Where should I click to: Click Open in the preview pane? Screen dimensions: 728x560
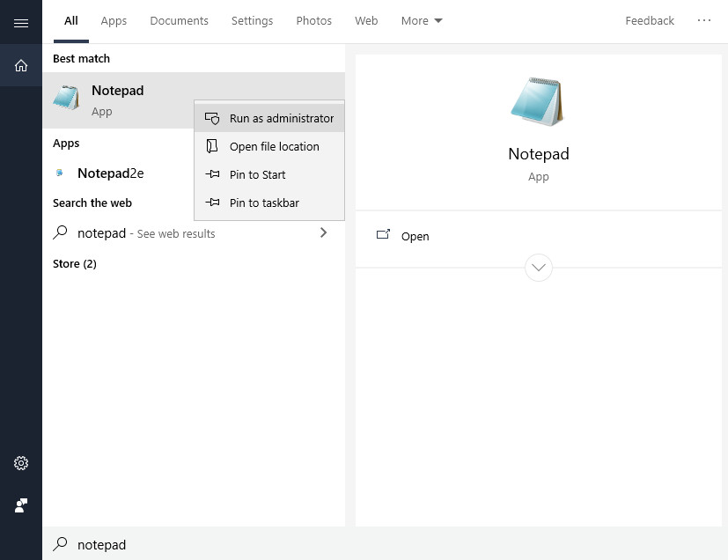click(415, 236)
